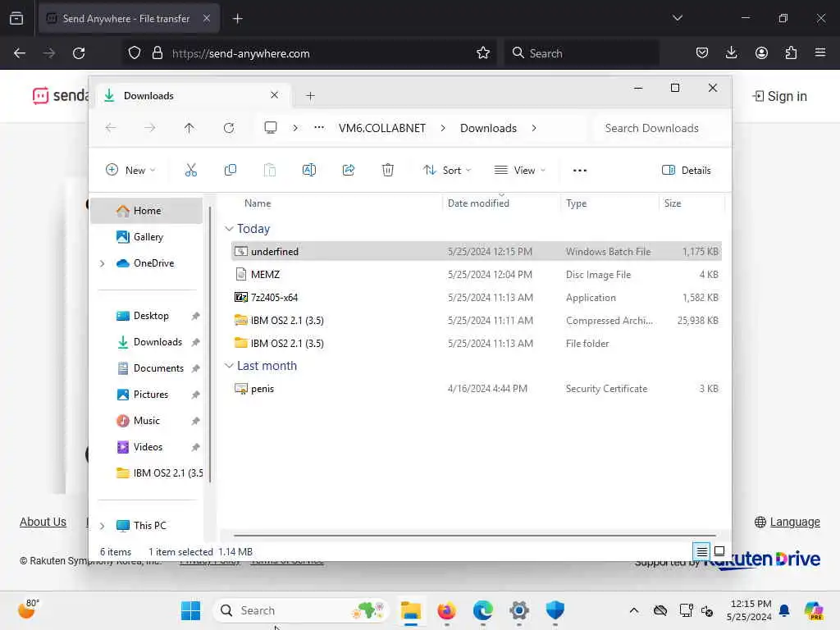Select the MEMZ disc image file

click(x=477, y=274)
